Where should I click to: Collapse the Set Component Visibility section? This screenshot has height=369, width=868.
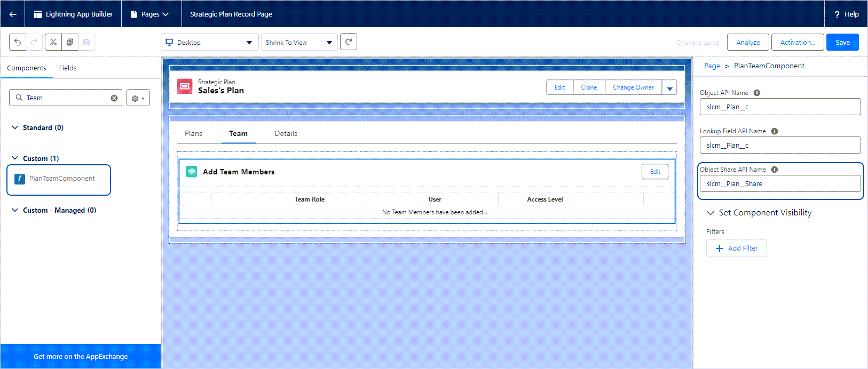click(x=711, y=213)
